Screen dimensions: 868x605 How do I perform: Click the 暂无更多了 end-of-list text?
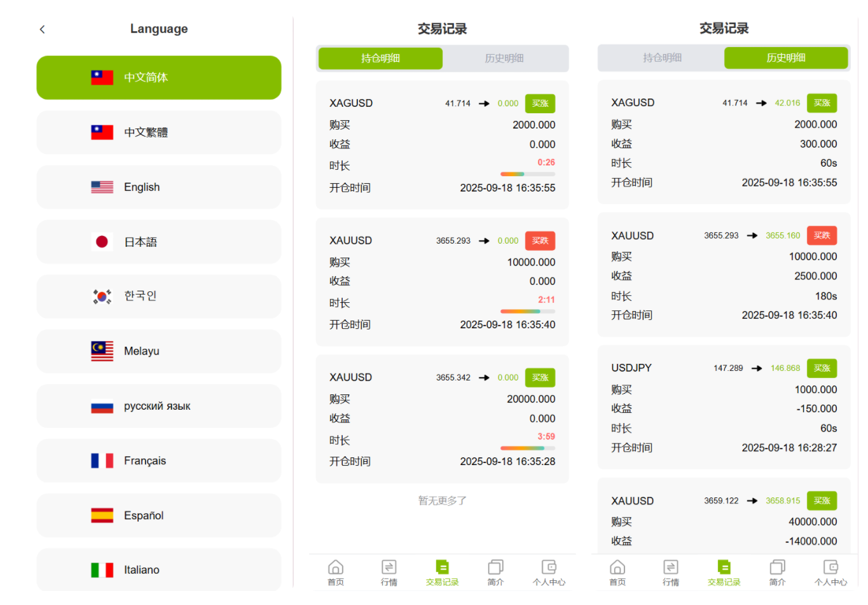442,501
